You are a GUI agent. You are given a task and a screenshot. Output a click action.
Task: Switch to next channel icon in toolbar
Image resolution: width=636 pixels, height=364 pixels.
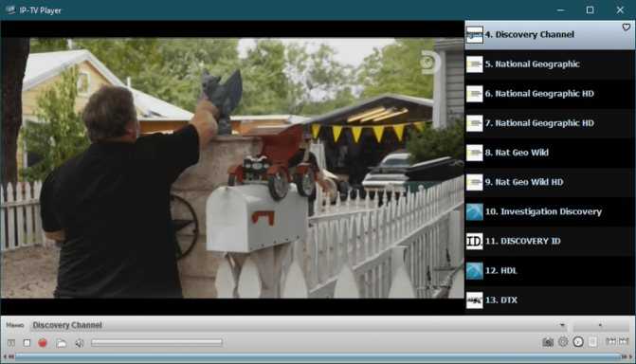point(624,341)
